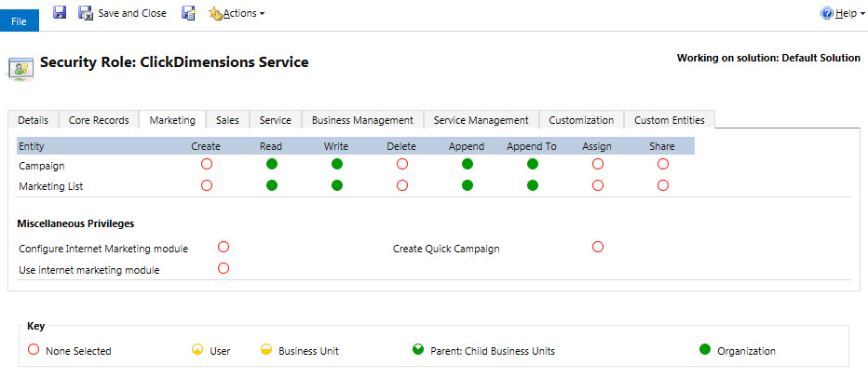Switch to the Details tab
Image resolution: width=868 pixels, height=378 pixels.
33,120
